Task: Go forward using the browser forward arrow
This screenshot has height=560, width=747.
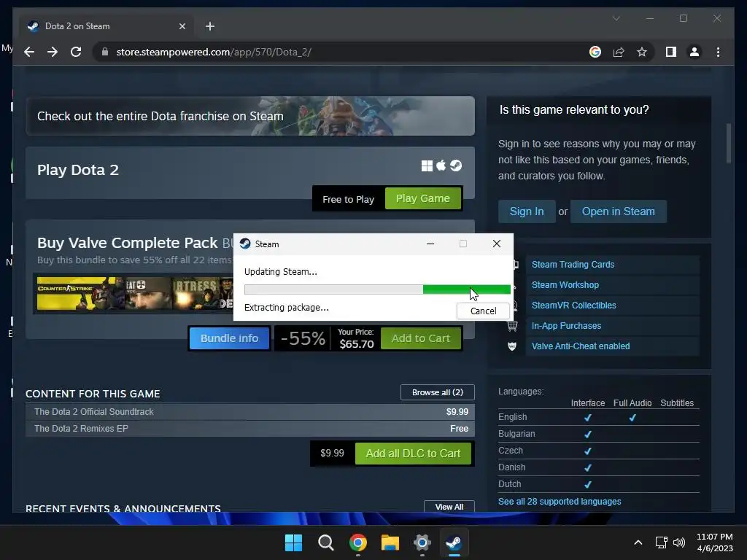Action: point(53,52)
